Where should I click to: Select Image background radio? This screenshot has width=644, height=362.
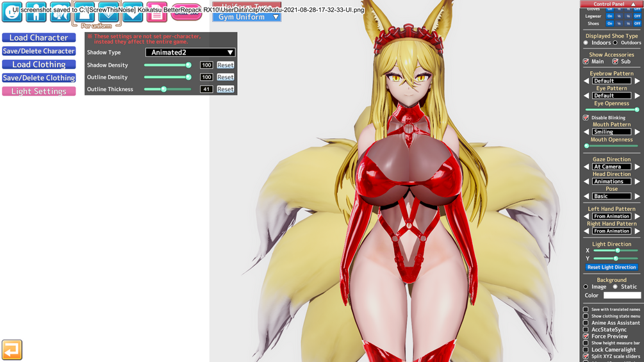click(x=586, y=287)
